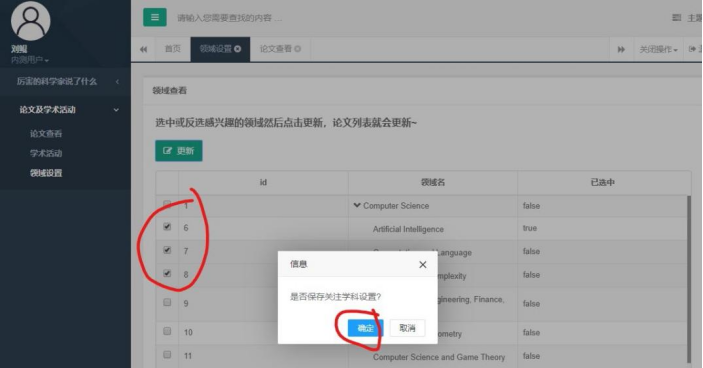
Task: Check the checkbox for row id 11
Action: (167, 355)
